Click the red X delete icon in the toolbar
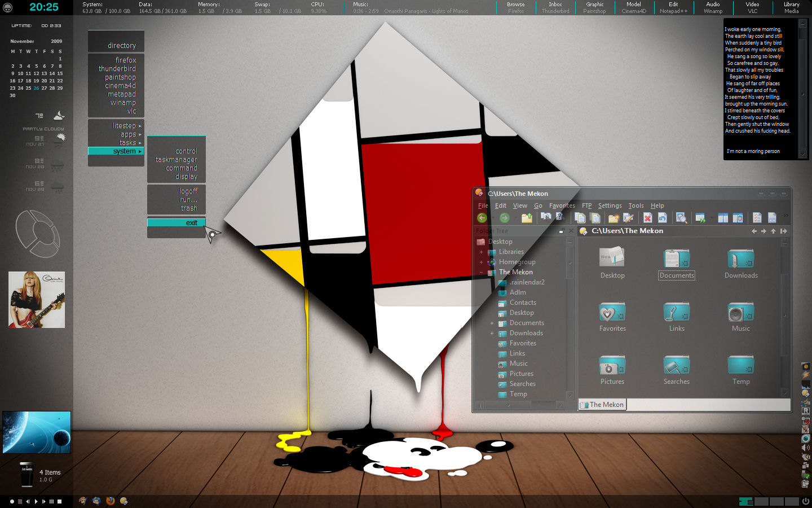The image size is (812, 508). click(647, 218)
